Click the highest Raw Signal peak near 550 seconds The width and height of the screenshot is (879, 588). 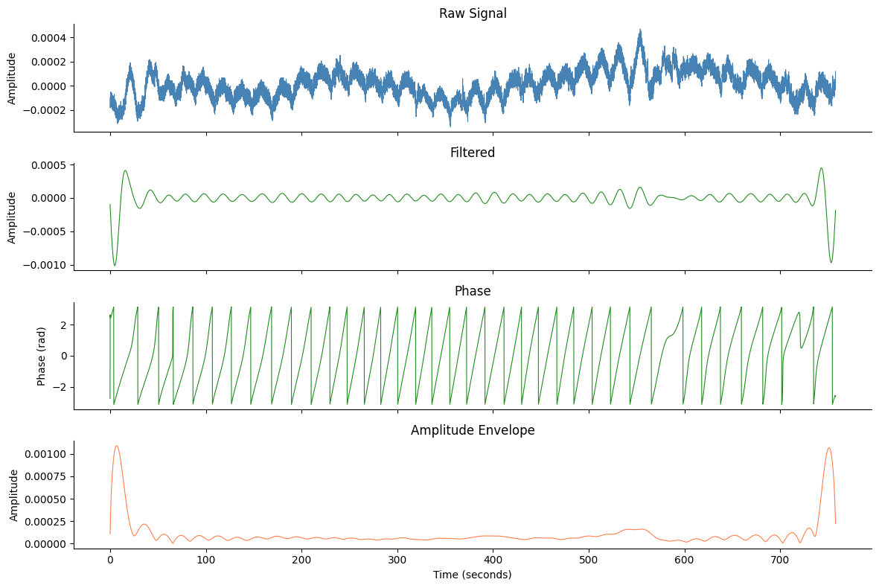(x=639, y=31)
